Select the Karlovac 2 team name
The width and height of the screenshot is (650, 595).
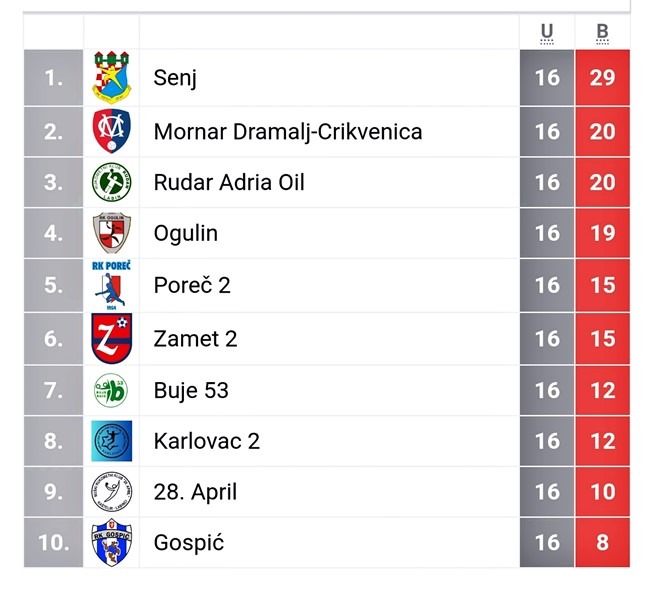pos(207,441)
